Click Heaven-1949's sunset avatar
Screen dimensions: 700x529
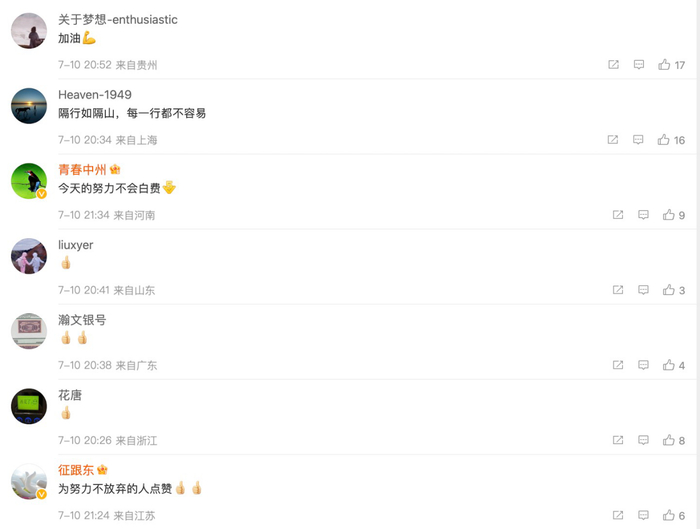29,106
